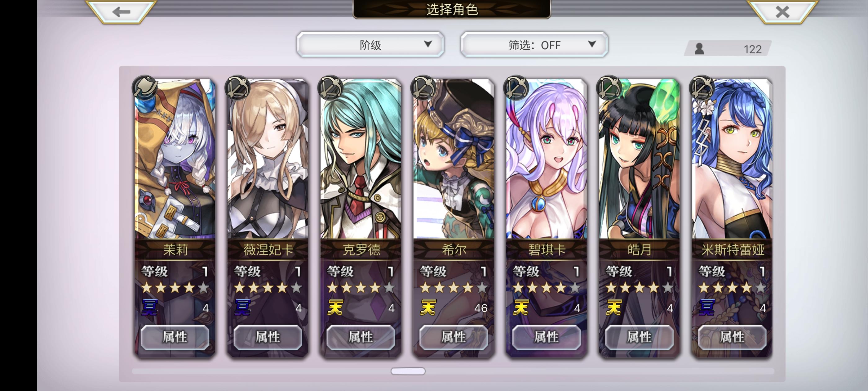The width and height of the screenshot is (868, 391).
Task: Click the bow weapon icon on 薇涅妃卡's card
Action: pos(237,88)
